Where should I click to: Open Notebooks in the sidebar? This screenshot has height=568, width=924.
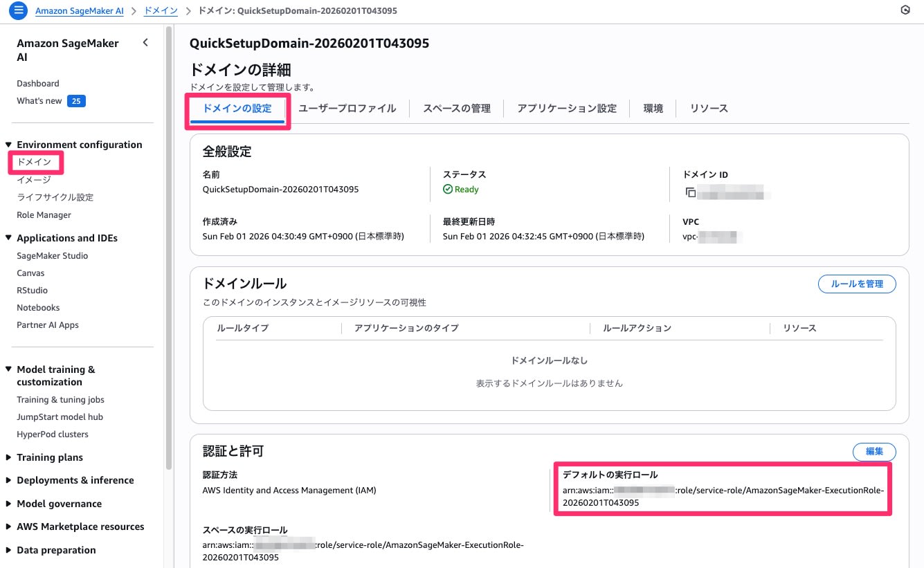coord(38,308)
